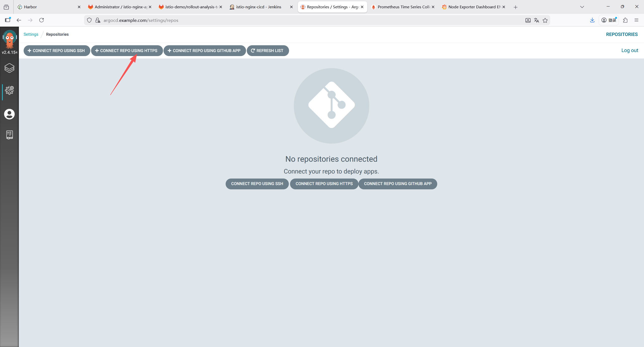This screenshot has height=347, width=644.
Task: Click Settings breadcrumb link
Action: [x=31, y=34]
